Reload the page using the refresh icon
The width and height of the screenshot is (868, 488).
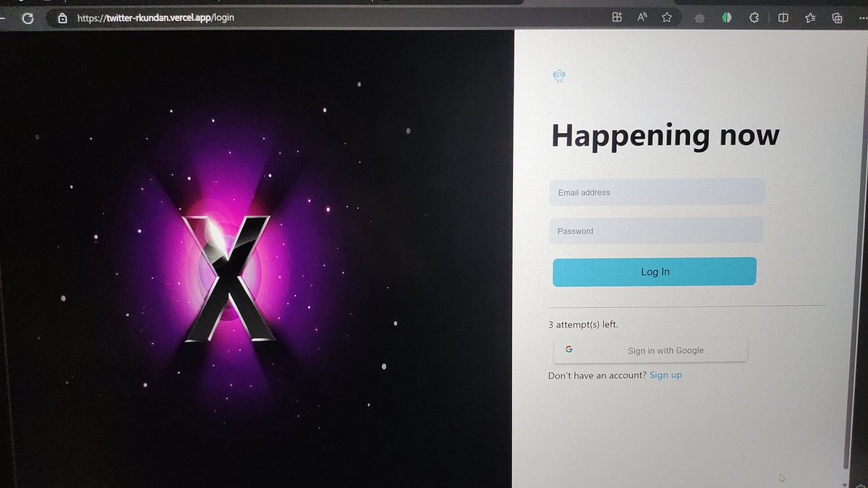[27, 17]
